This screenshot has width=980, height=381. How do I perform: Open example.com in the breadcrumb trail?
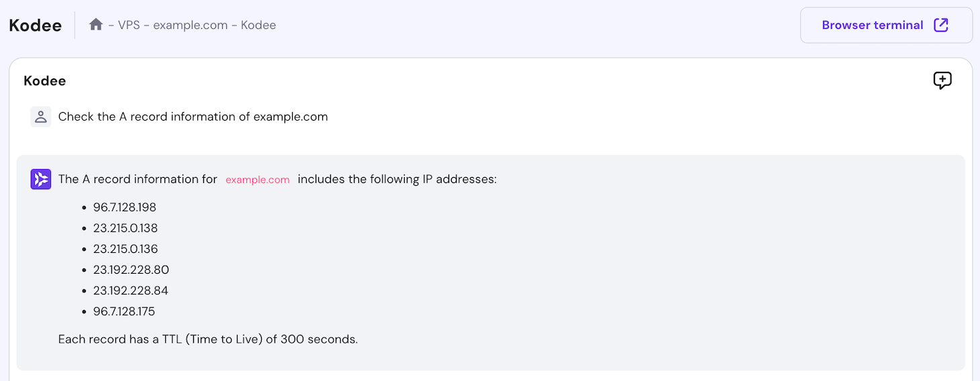tap(191, 25)
